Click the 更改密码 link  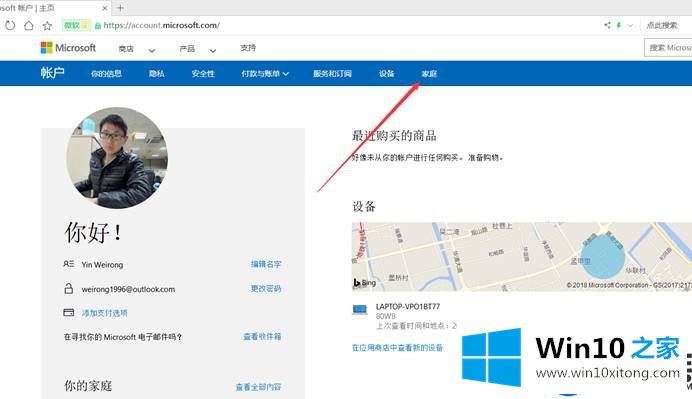tap(266, 289)
